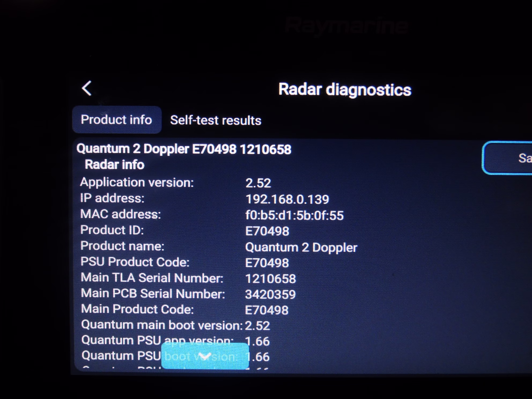
Task: Switch to Self-test results tab
Action: [x=216, y=120]
